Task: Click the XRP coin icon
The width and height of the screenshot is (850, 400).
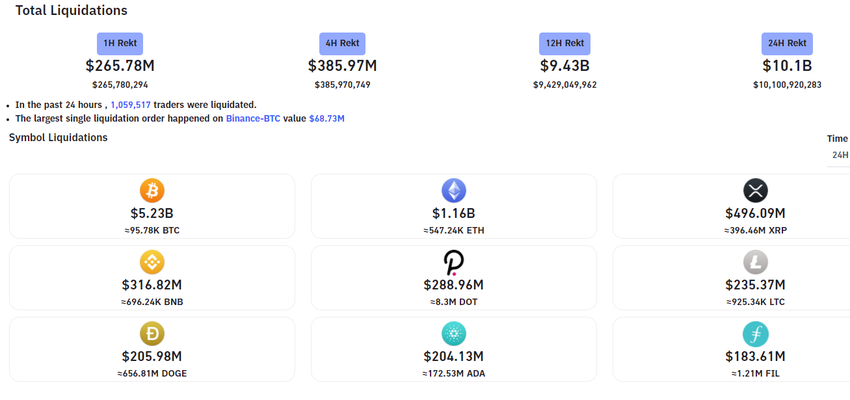Action: (x=755, y=190)
